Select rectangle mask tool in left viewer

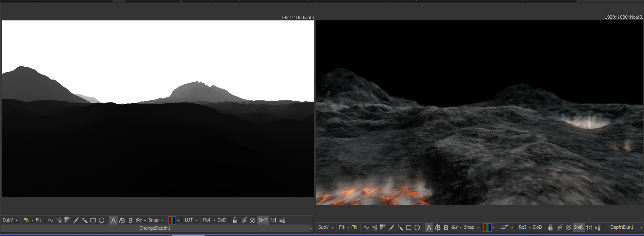pyautogui.click(x=93, y=220)
